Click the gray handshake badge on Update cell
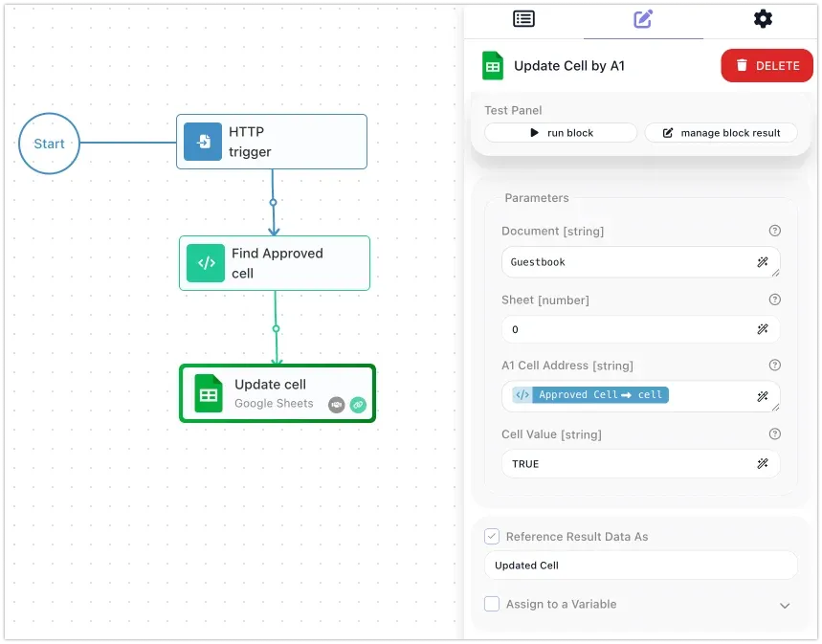This screenshot has width=822, height=644. click(x=337, y=405)
